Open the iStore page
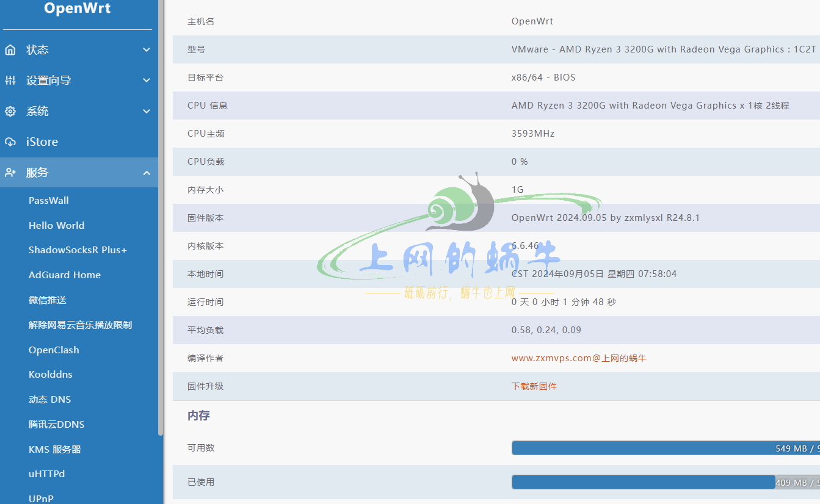This screenshot has width=820, height=504. pos(79,142)
